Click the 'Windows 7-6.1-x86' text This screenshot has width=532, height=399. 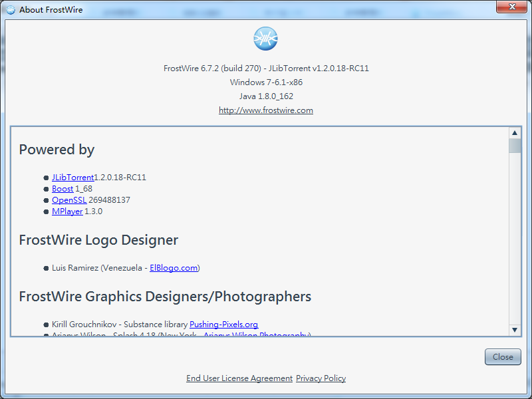(x=266, y=82)
